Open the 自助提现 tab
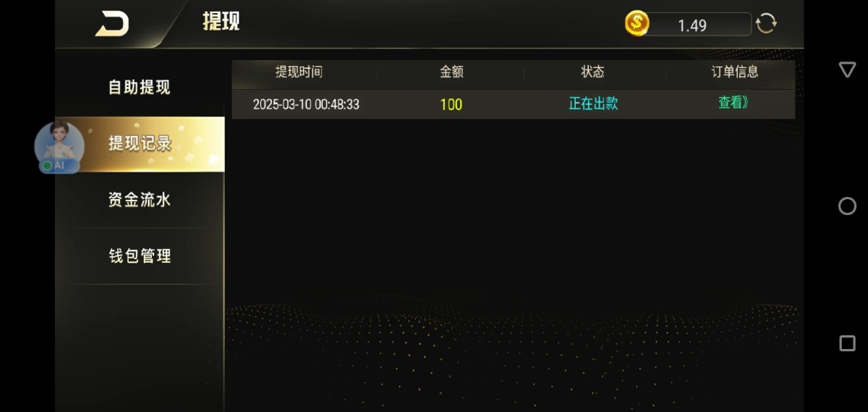The image size is (868, 412). pyautogui.click(x=140, y=88)
